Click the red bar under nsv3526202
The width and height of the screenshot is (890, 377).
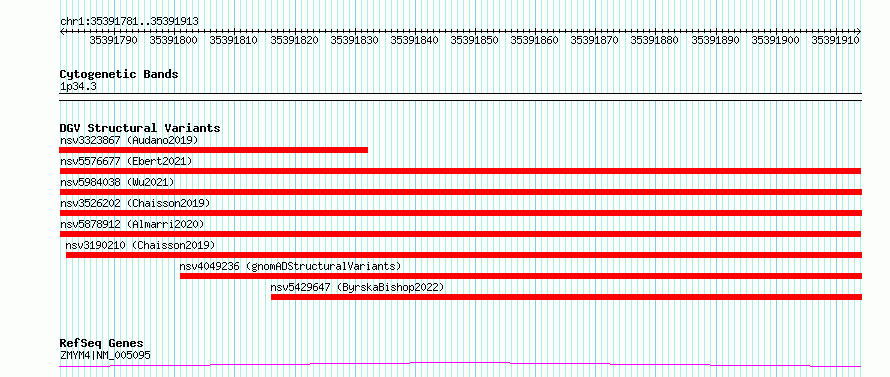tap(460, 213)
